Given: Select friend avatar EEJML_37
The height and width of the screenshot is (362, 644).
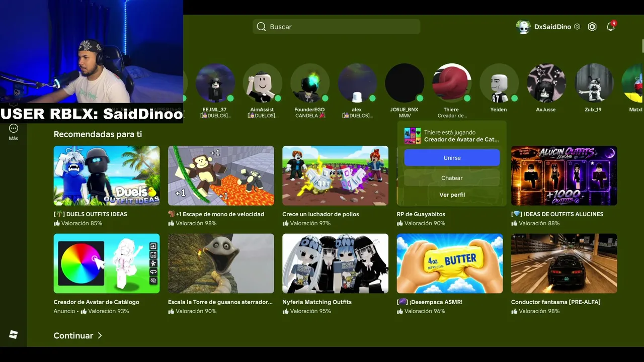Looking at the screenshot, I should (x=215, y=83).
